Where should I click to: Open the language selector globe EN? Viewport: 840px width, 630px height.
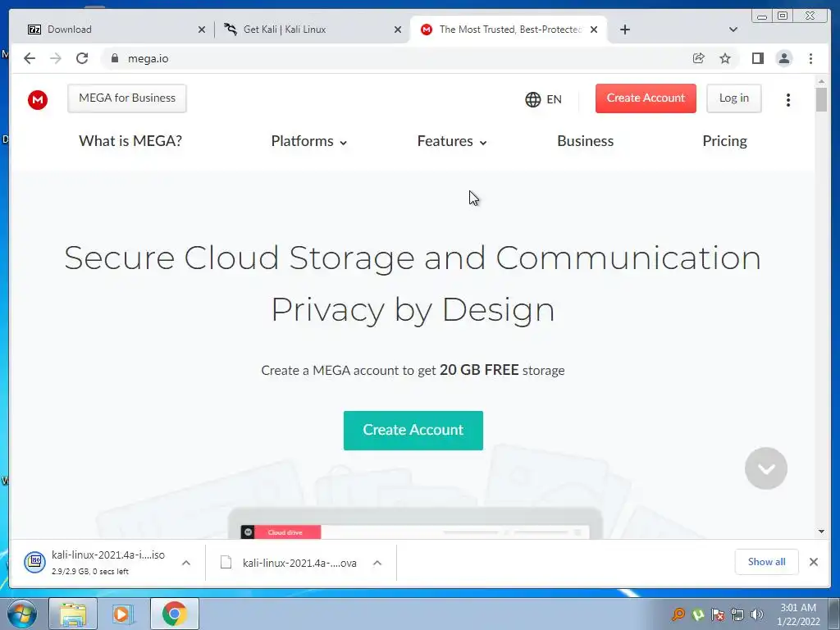543,99
